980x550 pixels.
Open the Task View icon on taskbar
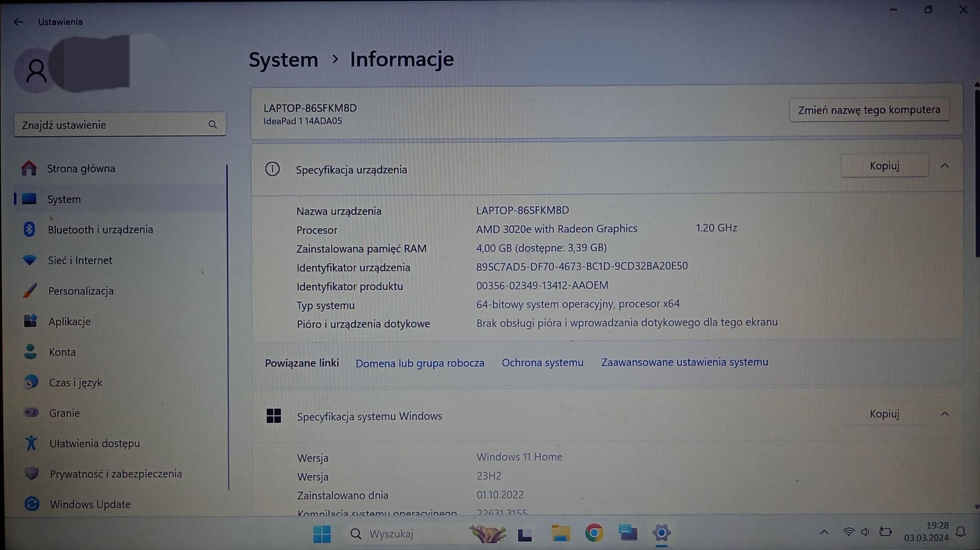[x=525, y=534]
